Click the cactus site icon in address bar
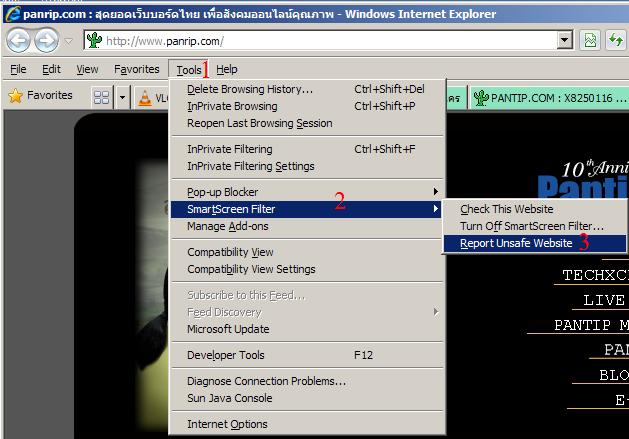Screen dimensions: 629x439 pos(94,40)
